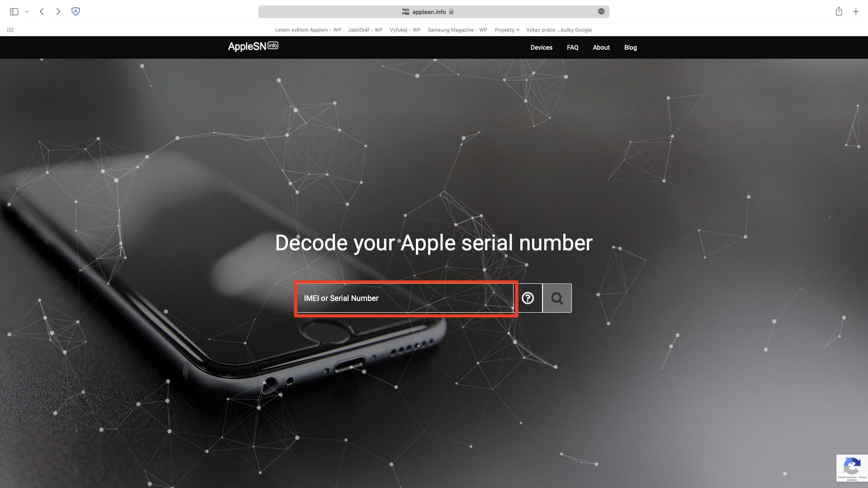868x488 pixels.
Task: Open a new tab with plus icon
Action: (856, 12)
